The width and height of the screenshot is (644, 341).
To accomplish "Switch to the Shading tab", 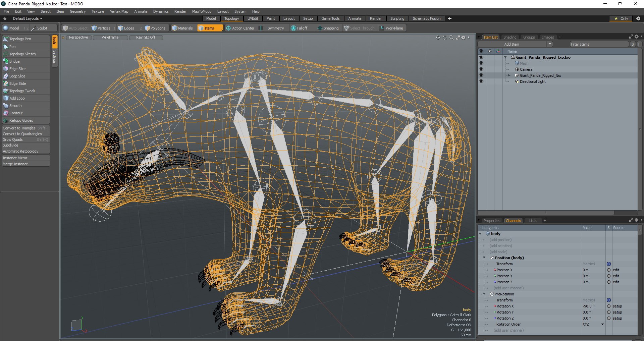I will click(510, 37).
